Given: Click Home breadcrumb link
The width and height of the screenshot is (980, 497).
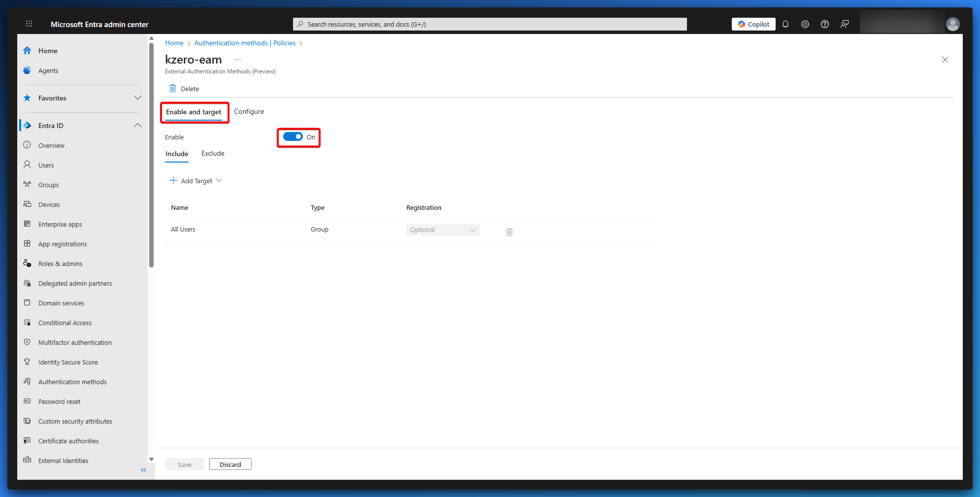Looking at the screenshot, I should [x=174, y=43].
